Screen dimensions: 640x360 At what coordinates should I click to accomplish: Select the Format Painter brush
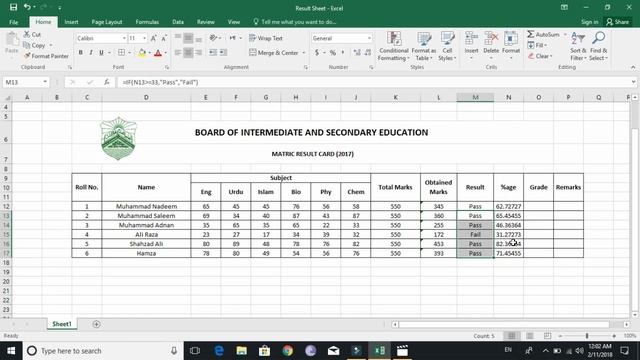coord(27,56)
